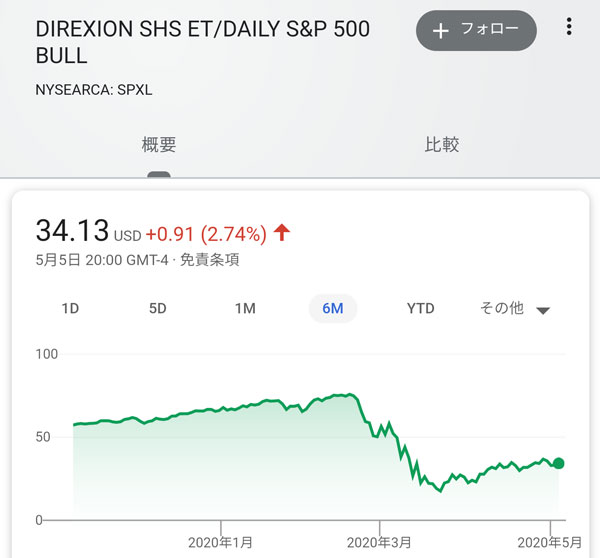The width and height of the screenshot is (600, 558).
Task: Select the 5D time range
Action: 157,308
